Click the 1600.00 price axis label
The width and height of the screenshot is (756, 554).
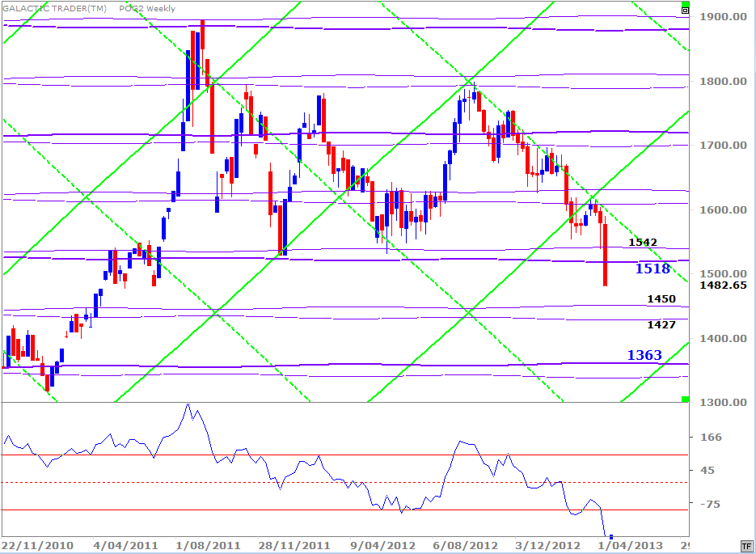pyautogui.click(x=723, y=209)
